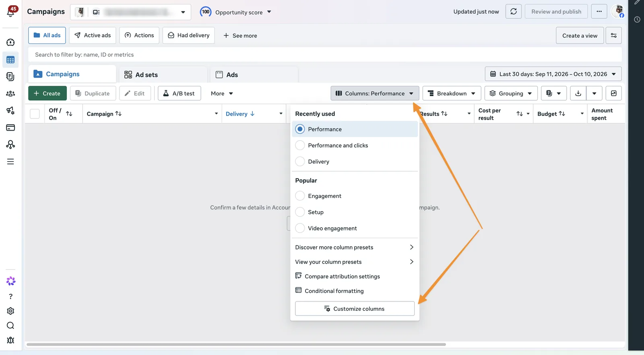644x355 pixels.
Task: Click the Create a view button
Action: (580, 35)
